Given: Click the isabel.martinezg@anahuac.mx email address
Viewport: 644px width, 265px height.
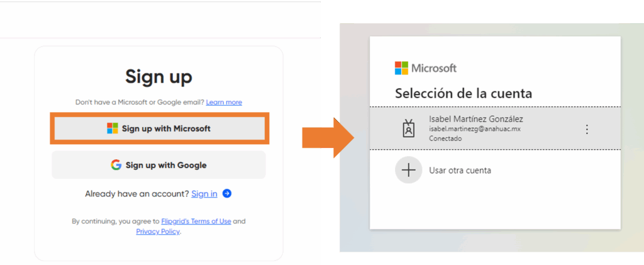Looking at the screenshot, I should (x=474, y=129).
